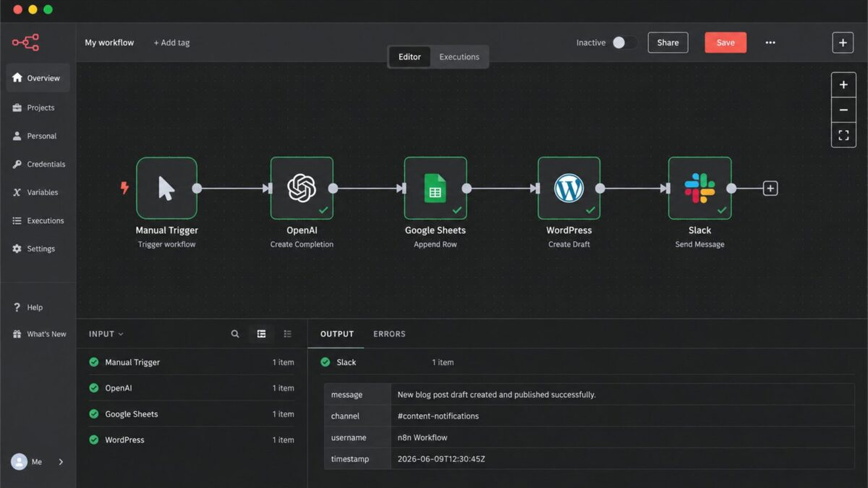Select the OpenAI node

tap(302, 188)
